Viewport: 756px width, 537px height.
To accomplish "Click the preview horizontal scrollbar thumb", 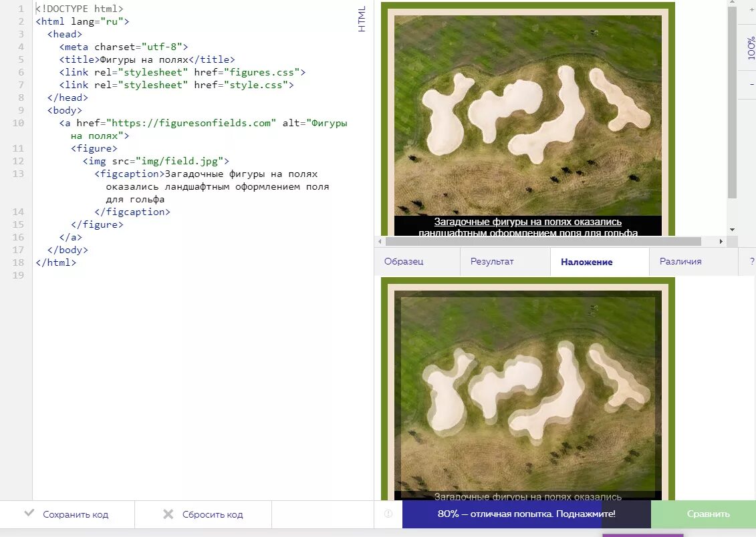I will click(x=543, y=241).
